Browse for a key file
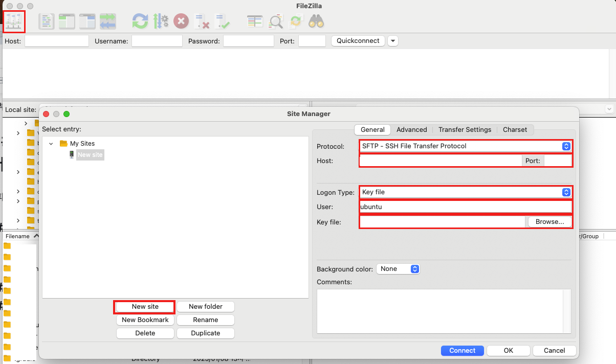 (550, 222)
